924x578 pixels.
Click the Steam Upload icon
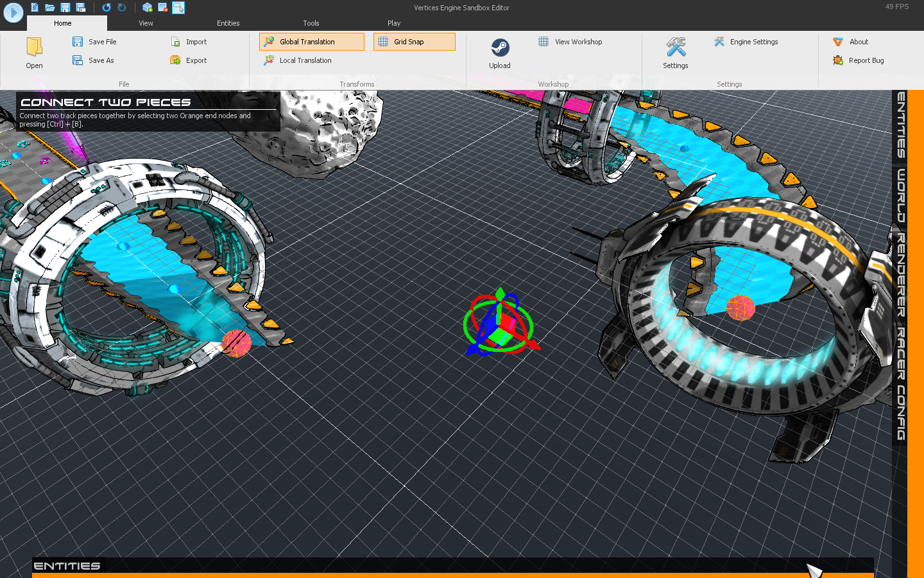(x=500, y=48)
